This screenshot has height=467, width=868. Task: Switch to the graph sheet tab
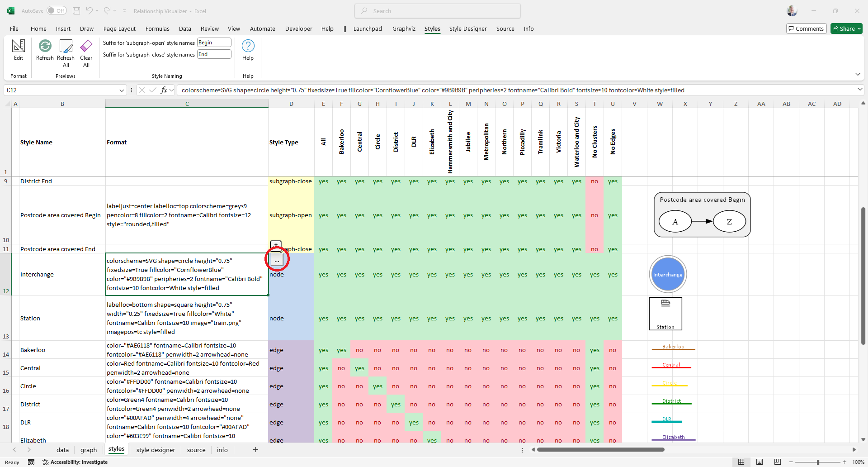tap(89, 450)
